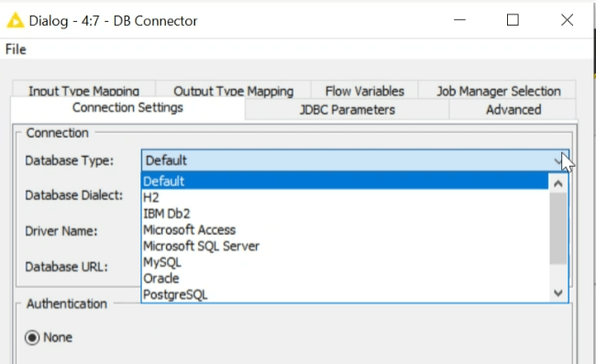Viewport: 596px width, 364px height.
Task: Close the DB Connector dialog
Action: 567,20
